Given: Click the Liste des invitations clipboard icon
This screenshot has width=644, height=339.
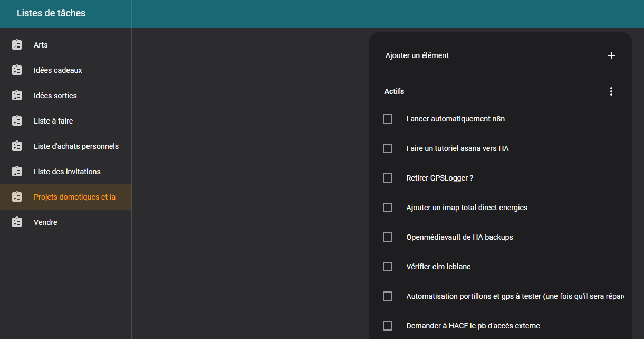Looking at the screenshot, I should [17, 172].
